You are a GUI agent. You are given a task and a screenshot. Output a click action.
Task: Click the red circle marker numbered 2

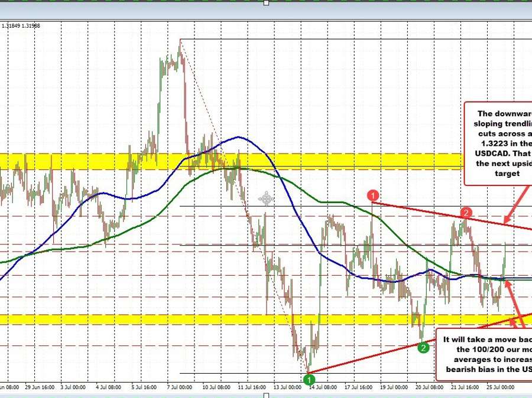[x=466, y=212]
